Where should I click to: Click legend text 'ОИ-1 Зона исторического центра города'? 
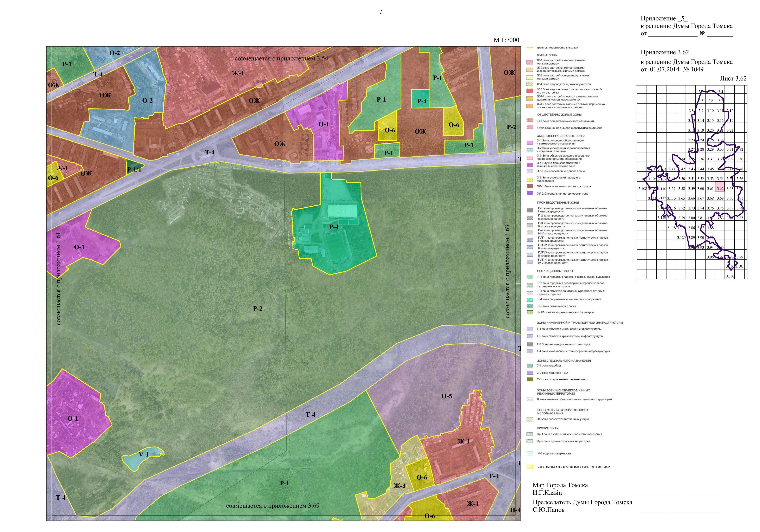tap(564, 186)
